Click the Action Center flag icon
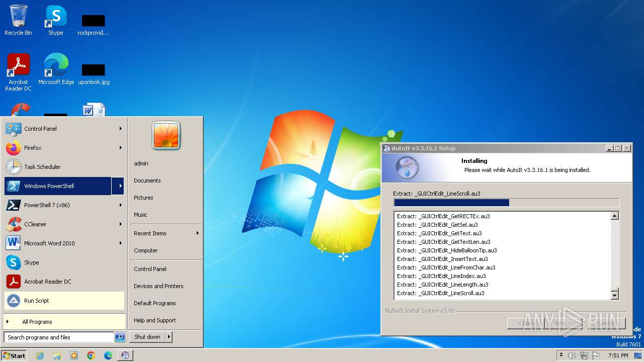The image size is (644, 362). pos(596,355)
